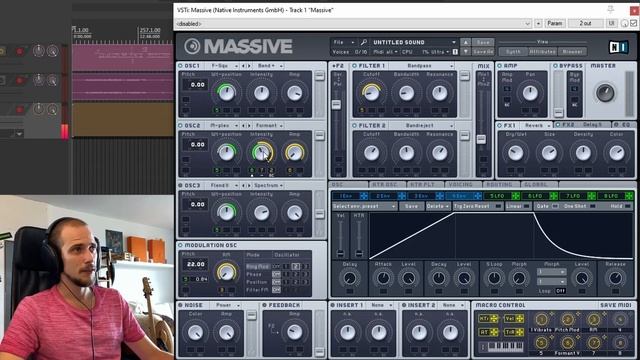Image resolution: width=640 pixels, height=360 pixels.
Task: Open OSC2 Formant mode dropdown
Action: (x=269, y=126)
